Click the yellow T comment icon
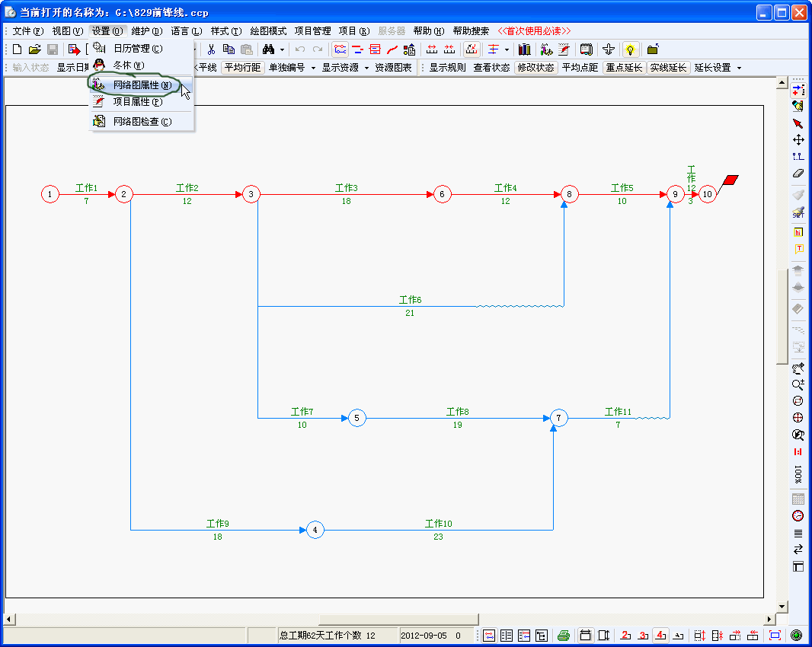Screen dimensions: 812x647 pos(798,249)
